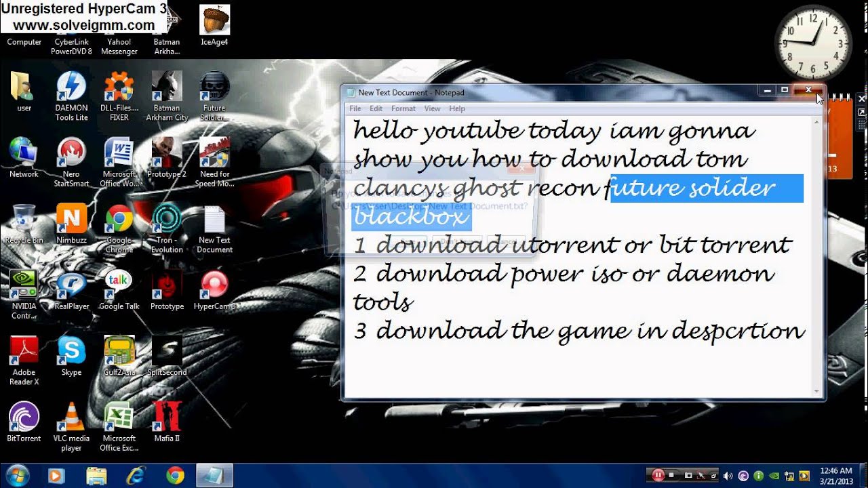Open Google Chrome desktop shortcut
This screenshot has height=488, width=868.
tap(119, 228)
